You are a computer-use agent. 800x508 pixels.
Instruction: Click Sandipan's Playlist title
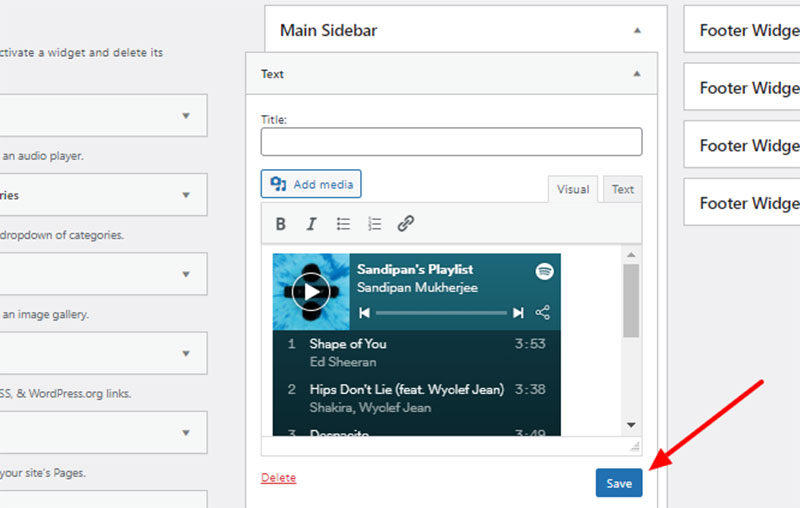[415, 269]
